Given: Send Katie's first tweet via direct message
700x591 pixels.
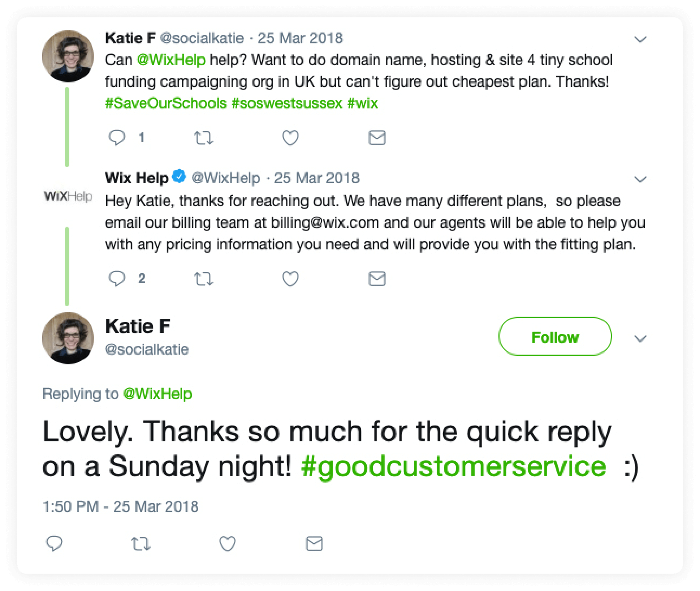Looking at the screenshot, I should point(377,138).
